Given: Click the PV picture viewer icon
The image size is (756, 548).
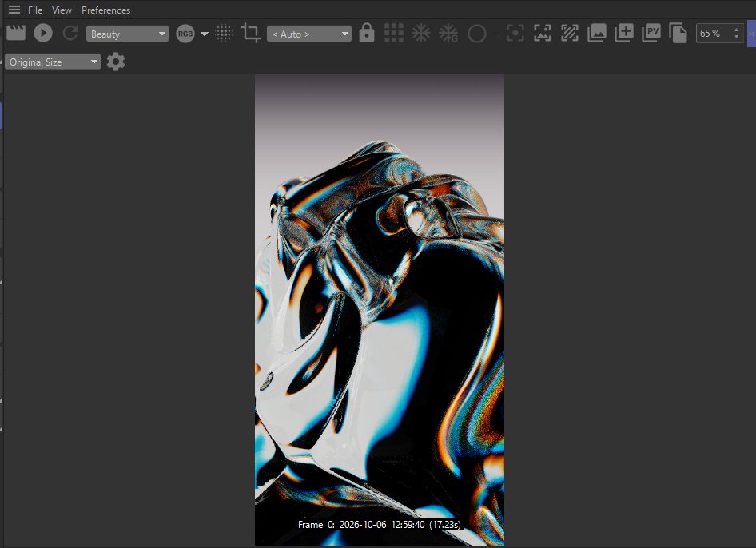Looking at the screenshot, I should coord(651,34).
